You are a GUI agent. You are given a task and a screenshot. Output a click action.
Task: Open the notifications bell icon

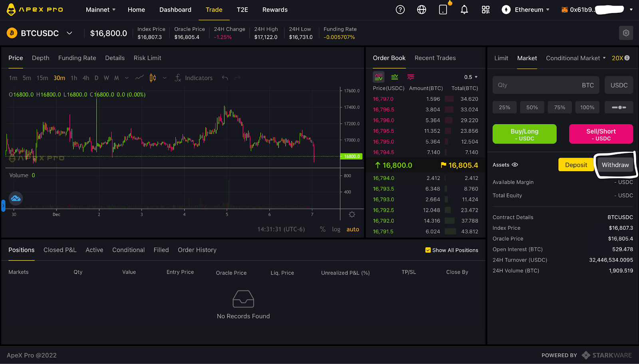pos(464,10)
